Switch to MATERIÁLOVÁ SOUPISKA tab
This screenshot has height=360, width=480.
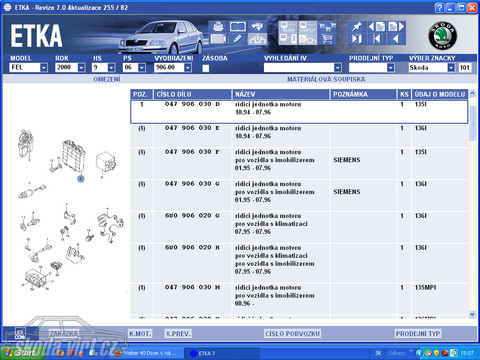(326, 79)
